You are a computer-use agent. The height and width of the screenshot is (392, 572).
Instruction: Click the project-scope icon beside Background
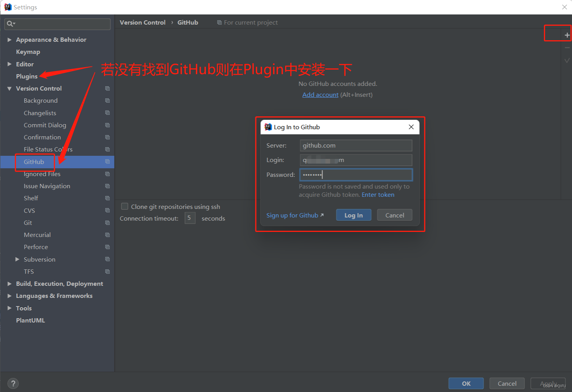[x=107, y=101]
